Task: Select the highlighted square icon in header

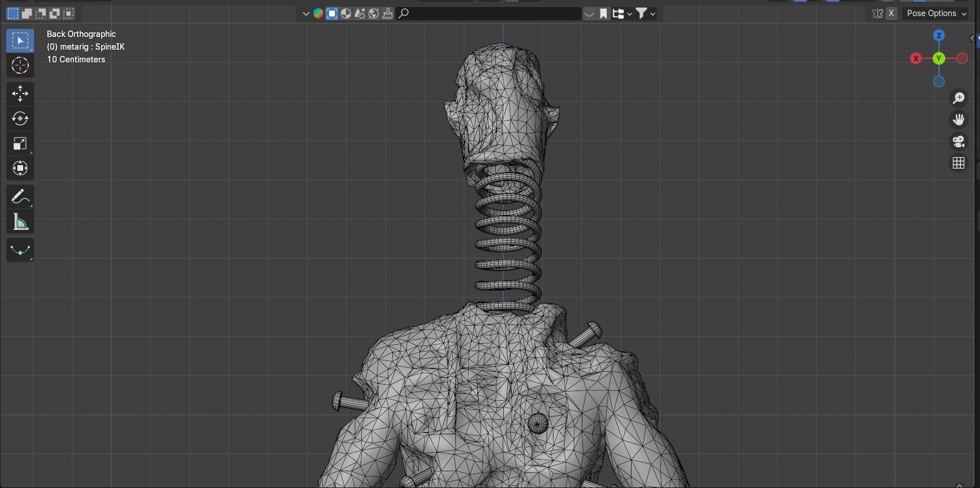Action: 332,13
